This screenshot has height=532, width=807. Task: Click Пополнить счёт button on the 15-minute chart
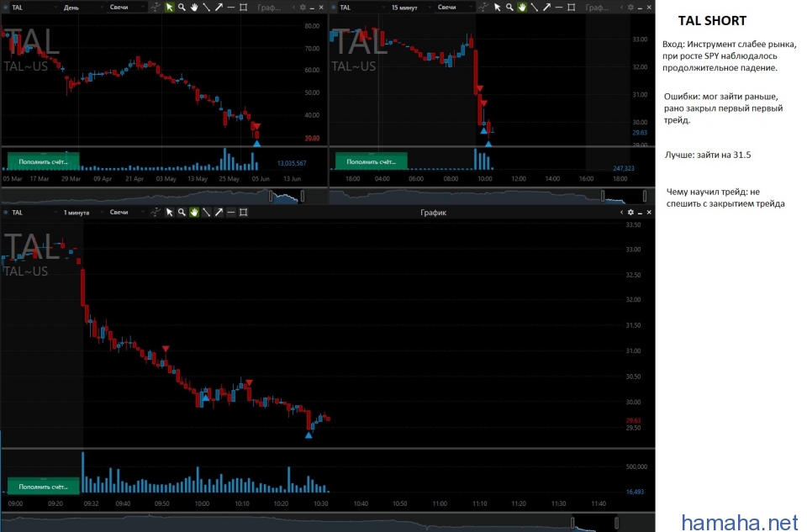(x=371, y=161)
